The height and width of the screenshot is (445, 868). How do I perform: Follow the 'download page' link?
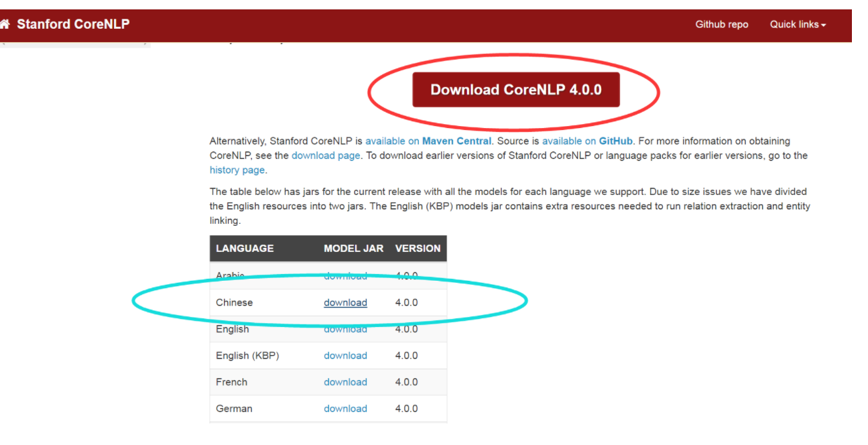click(x=326, y=155)
